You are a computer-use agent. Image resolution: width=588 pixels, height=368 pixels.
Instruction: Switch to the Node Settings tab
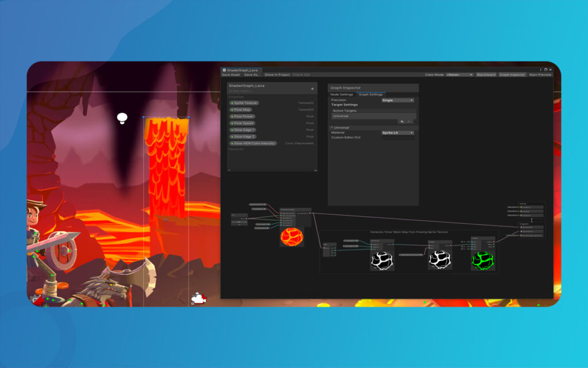click(x=342, y=94)
